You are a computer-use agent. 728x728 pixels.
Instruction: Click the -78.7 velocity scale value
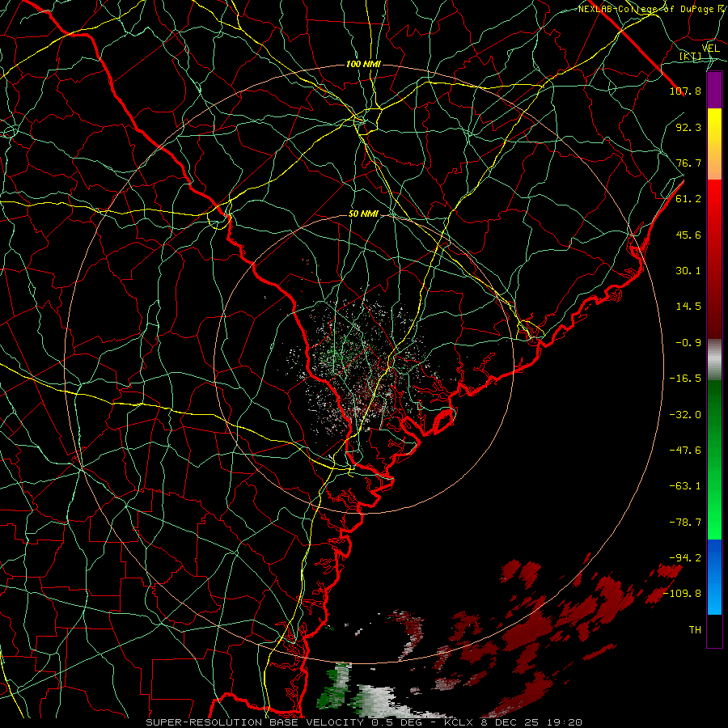pyautogui.click(x=685, y=523)
